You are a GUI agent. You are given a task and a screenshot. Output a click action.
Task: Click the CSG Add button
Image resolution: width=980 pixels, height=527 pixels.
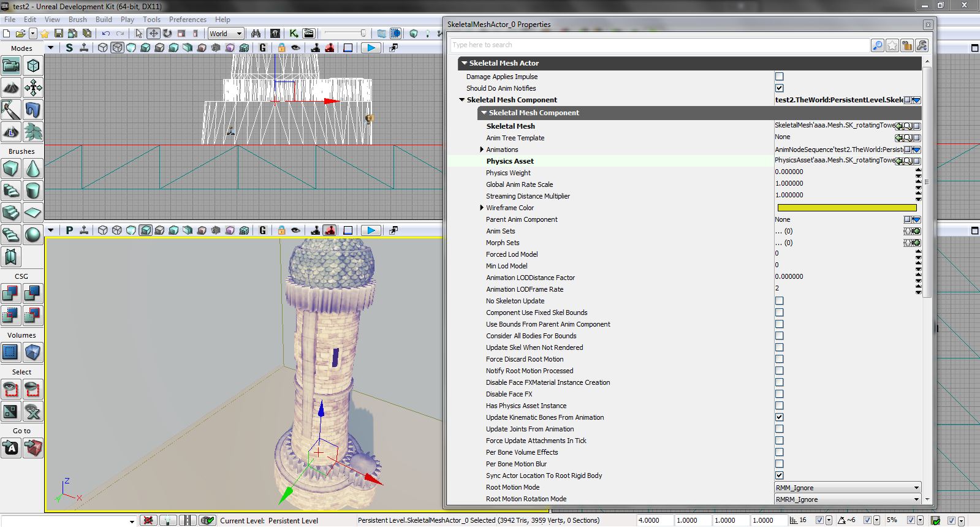point(10,294)
